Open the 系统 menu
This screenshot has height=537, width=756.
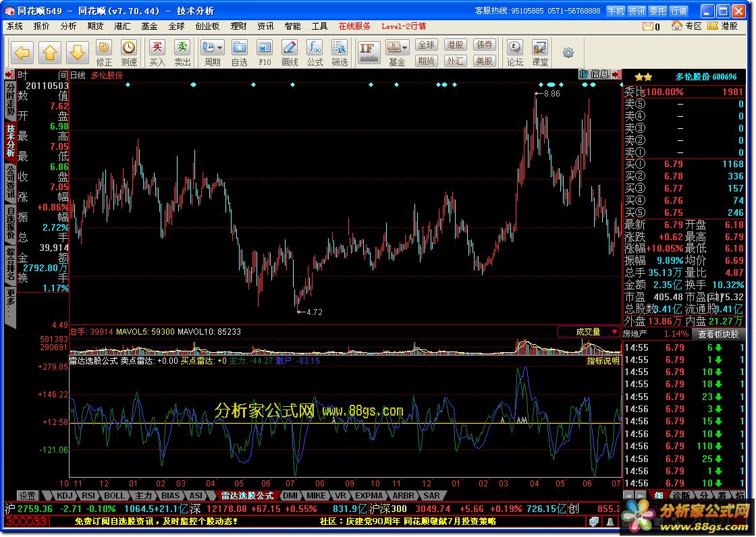[14, 26]
